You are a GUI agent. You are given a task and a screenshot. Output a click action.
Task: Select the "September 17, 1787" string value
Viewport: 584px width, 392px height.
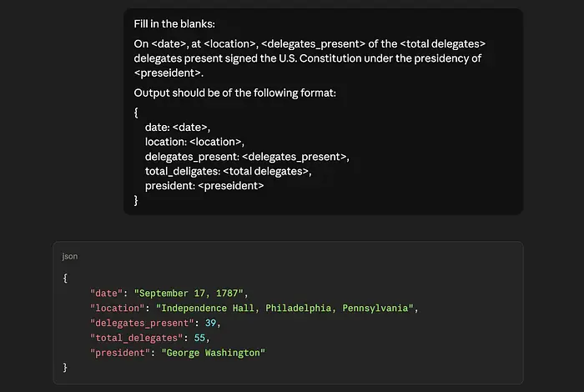[x=189, y=293]
